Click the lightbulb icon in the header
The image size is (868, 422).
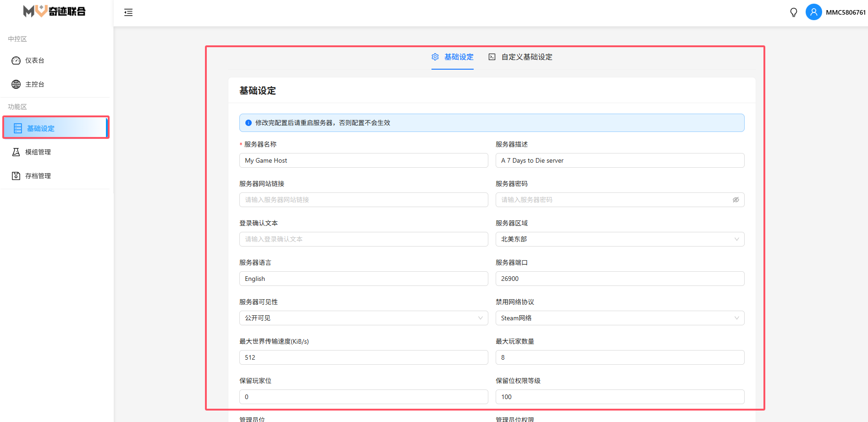[794, 12]
